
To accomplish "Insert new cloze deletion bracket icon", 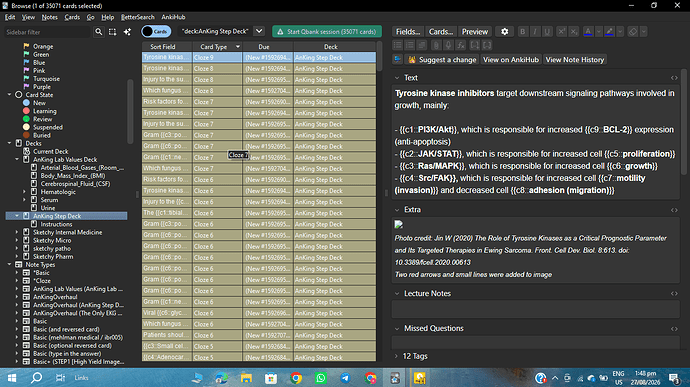I will pyautogui.click(x=475, y=45).
